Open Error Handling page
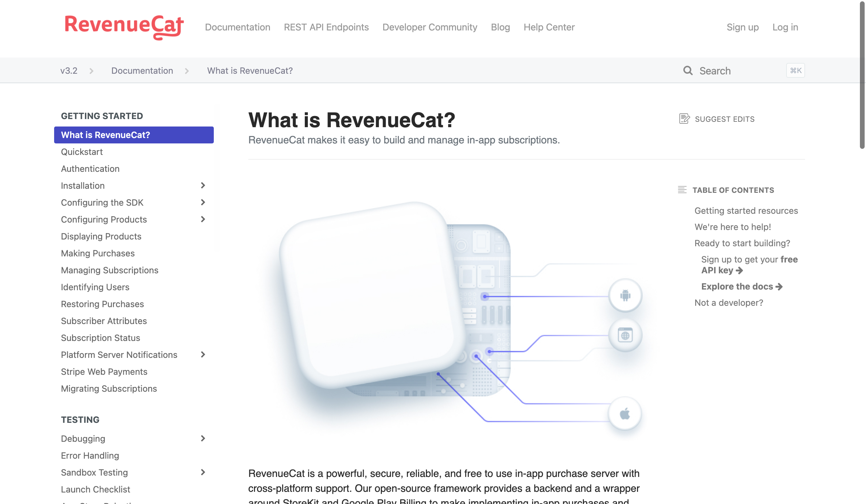The height and width of the screenshot is (504, 866). pyautogui.click(x=90, y=455)
